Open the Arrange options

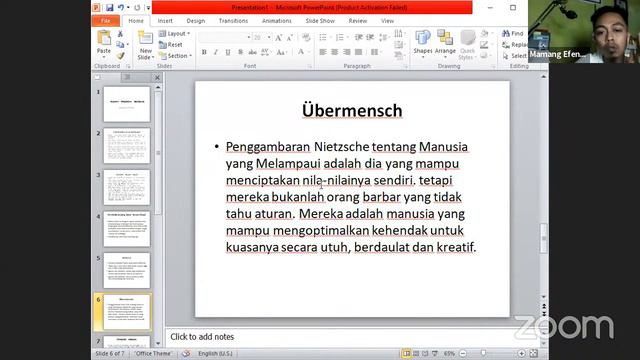click(445, 43)
